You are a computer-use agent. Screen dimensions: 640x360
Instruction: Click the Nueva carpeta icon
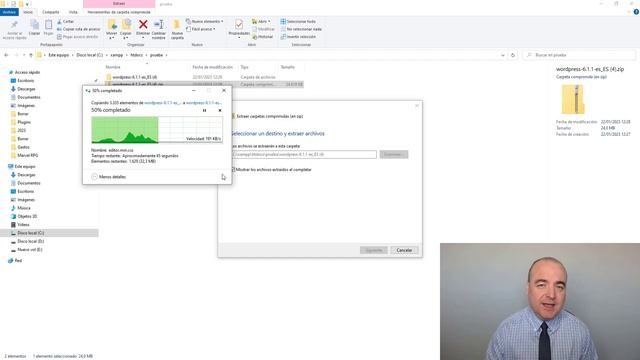pos(177,24)
